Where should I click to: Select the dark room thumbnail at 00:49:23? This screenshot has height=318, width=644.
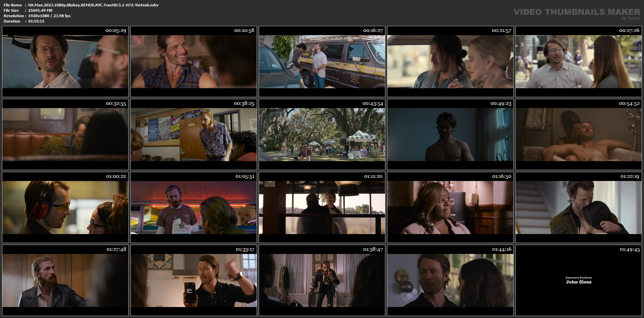(450, 134)
